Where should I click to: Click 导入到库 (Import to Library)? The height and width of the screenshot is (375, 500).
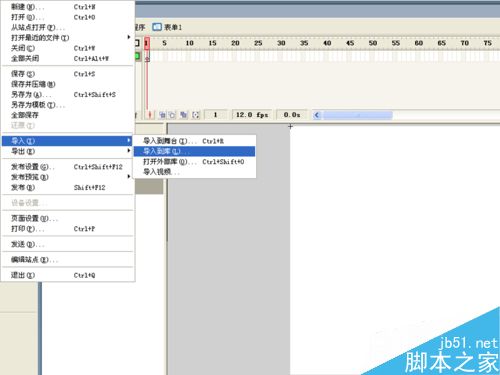[x=195, y=151]
